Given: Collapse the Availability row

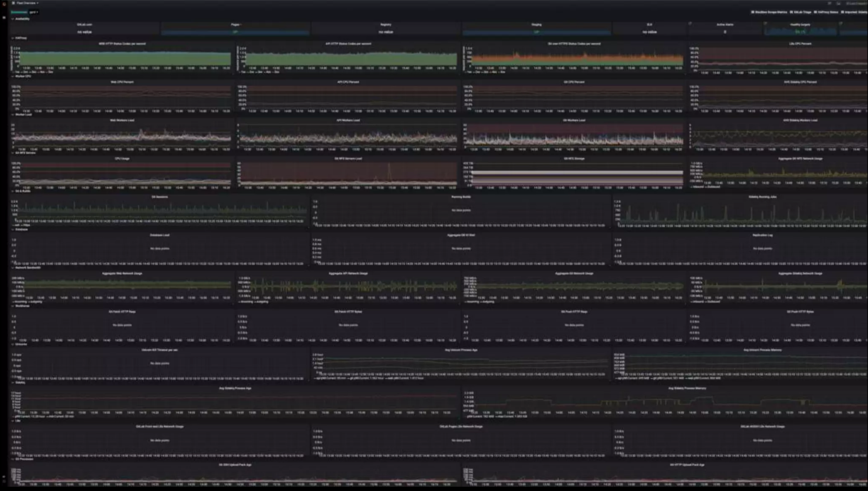Looking at the screenshot, I should point(22,19).
